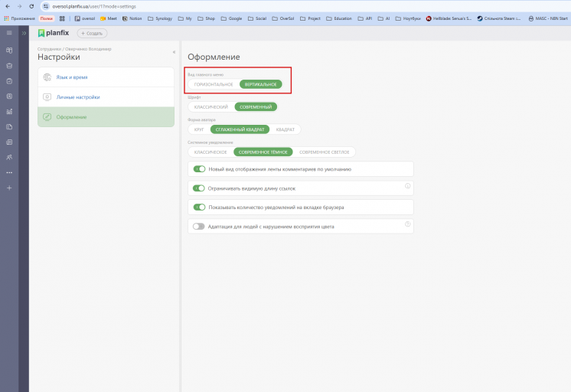Open the Notion bookmark

(132, 18)
